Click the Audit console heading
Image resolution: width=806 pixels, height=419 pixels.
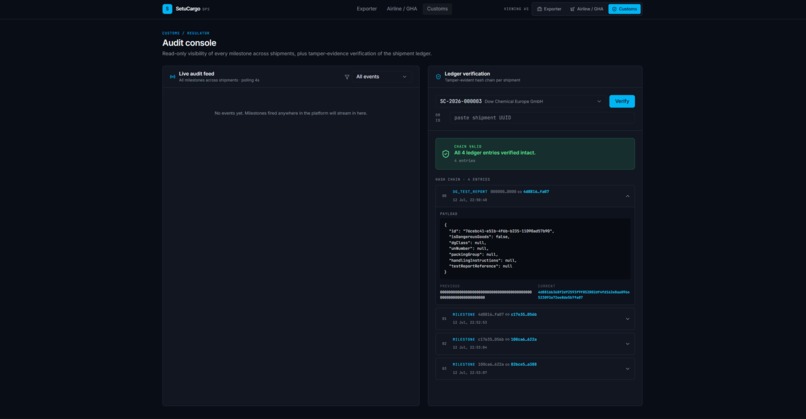click(x=189, y=43)
